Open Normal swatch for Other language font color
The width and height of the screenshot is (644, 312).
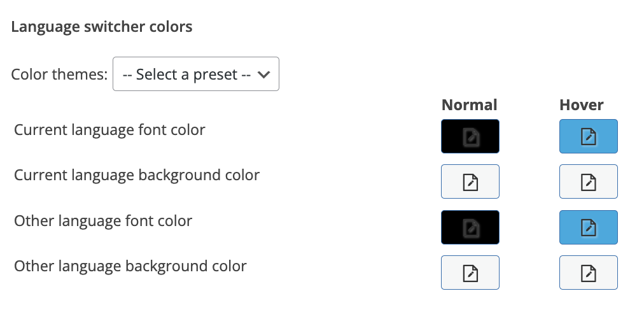pyautogui.click(x=470, y=227)
